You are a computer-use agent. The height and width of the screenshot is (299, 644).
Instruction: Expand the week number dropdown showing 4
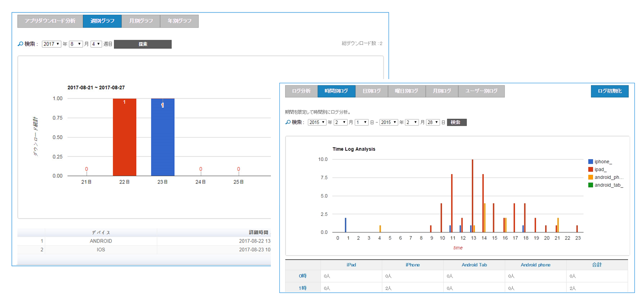pos(96,44)
